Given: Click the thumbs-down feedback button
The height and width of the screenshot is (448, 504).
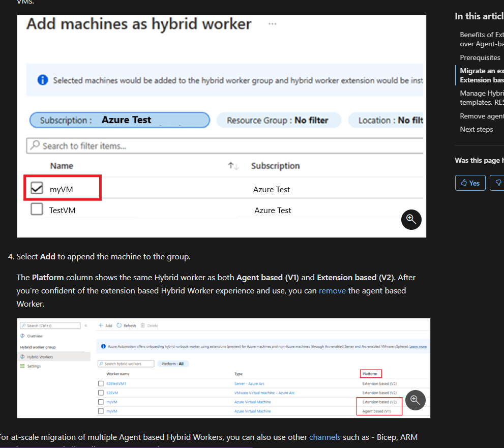Looking at the screenshot, I should (x=497, y=183).
